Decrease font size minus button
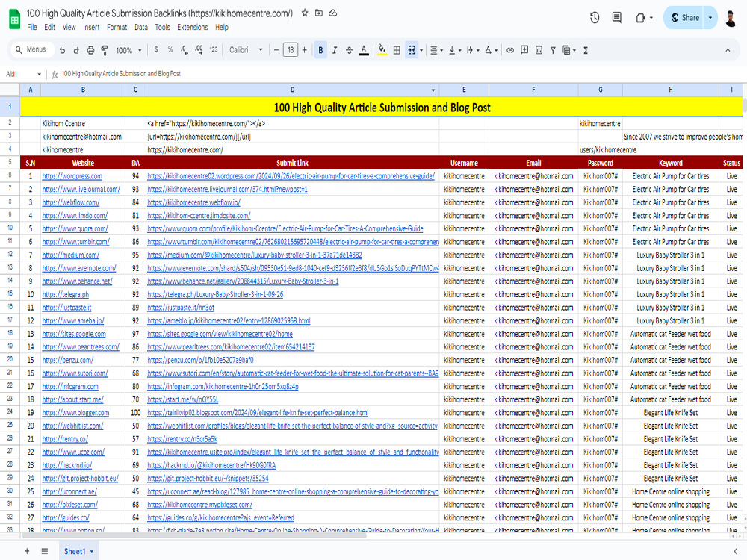Image resolution: width=747 pixels, height=560 pixels. pyautogui.click(x=276, y=49)
